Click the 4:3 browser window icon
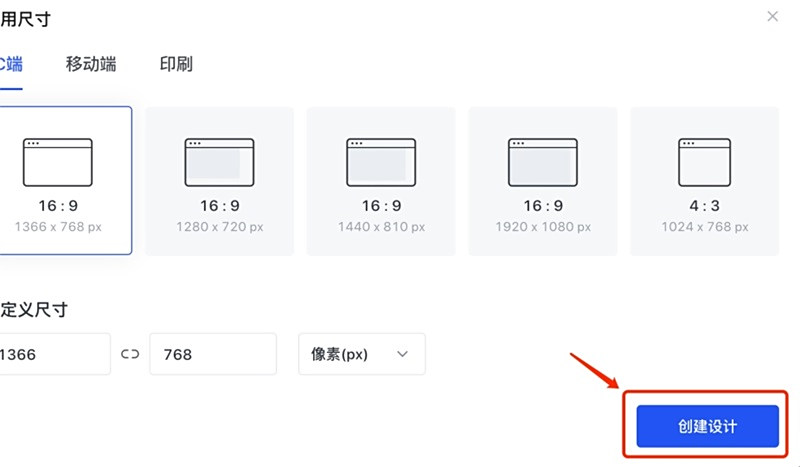The image size is (800, 467). pyautogui.click(x=705, y=162)
